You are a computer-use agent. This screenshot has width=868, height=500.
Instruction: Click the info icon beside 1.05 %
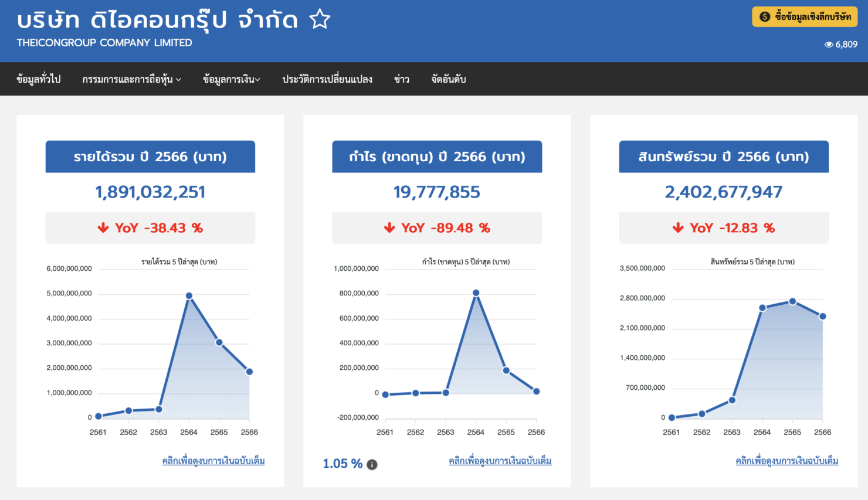[x=372, y=464]
